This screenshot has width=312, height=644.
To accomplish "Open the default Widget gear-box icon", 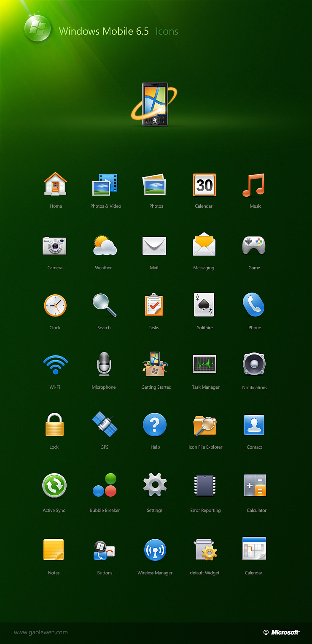I will pos(205,550).
